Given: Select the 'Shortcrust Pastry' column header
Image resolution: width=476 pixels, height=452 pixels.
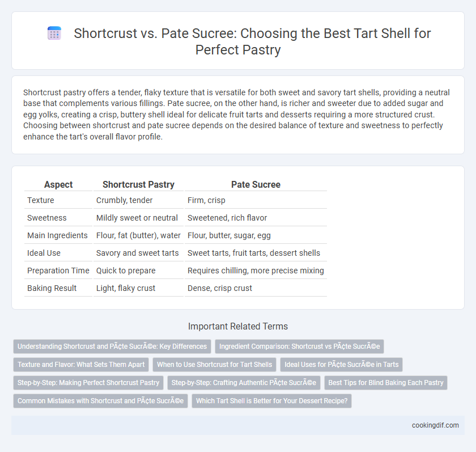Looking at the screenshot, I should coord(138,184).
